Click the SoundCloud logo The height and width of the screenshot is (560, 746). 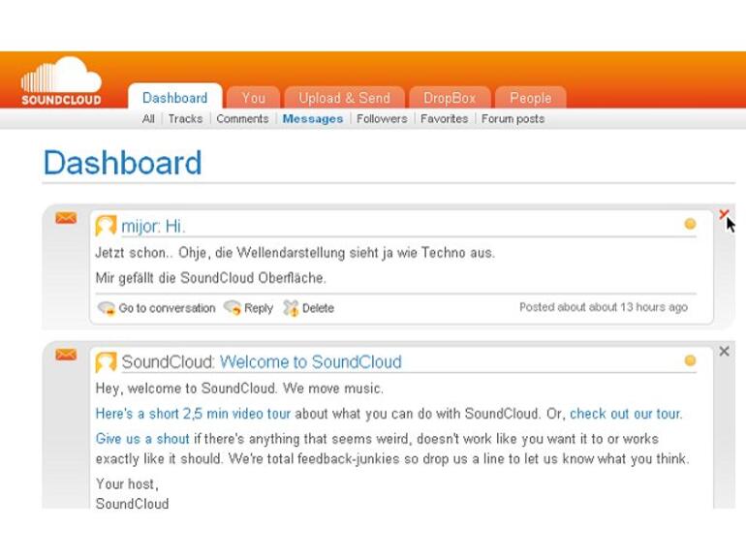[x=61, y=81]
